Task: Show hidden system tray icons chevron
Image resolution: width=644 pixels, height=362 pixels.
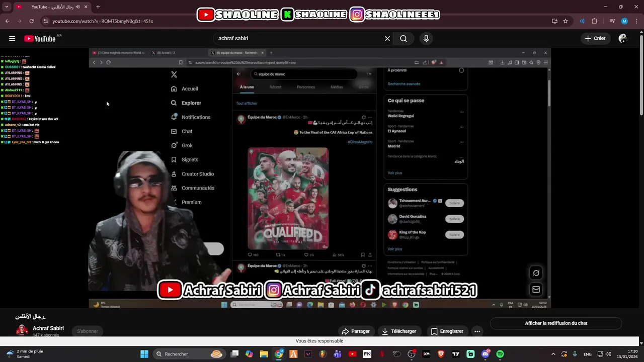Action: [x=553, y=354]
